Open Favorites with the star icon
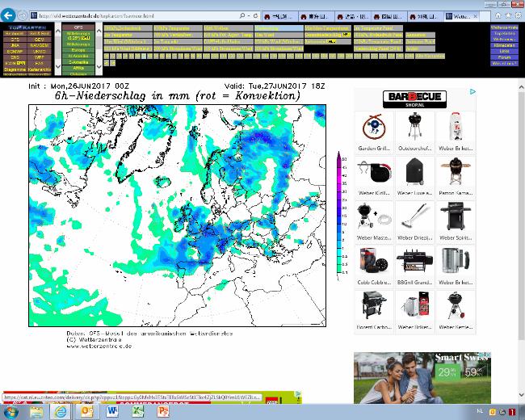The width and height of the screenshot is (525, 420). (508, 15)
